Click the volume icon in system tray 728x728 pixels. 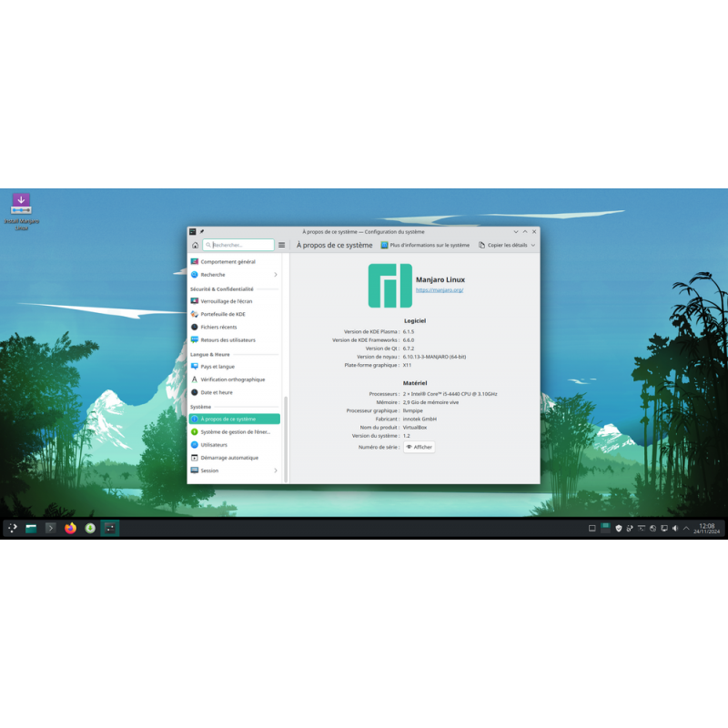point(675,528)
